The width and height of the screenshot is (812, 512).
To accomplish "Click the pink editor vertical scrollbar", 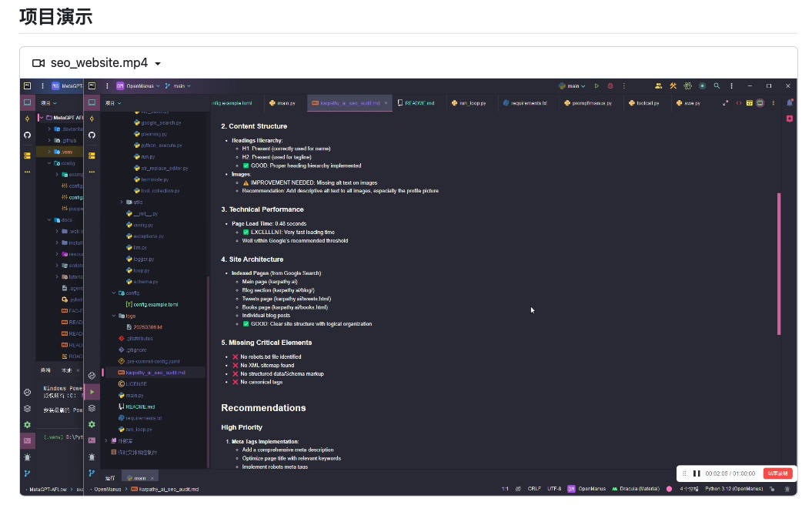I will 779,262.
